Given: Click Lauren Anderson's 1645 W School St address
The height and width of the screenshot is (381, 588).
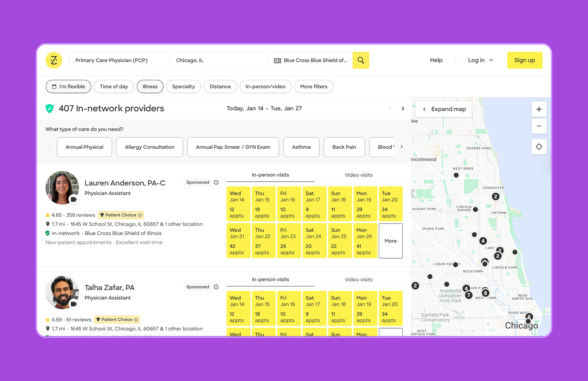Looking at the screenshot, I should pos(114,224).
